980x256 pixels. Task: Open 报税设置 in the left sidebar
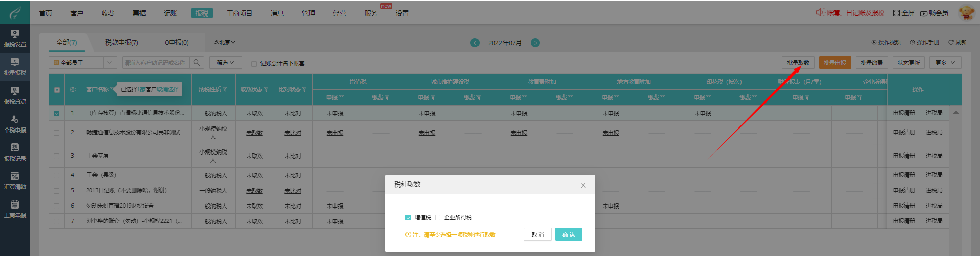point(15,38)
